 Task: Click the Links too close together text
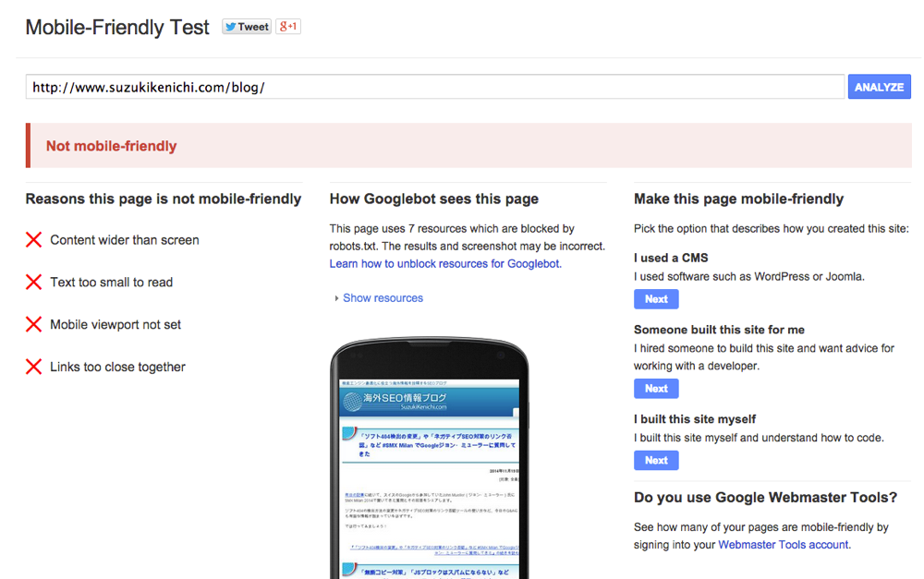click(118, 368)
